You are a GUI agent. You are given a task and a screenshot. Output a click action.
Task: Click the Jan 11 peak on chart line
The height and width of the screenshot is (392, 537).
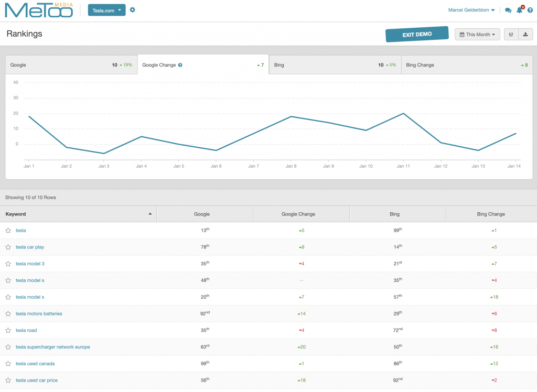point(403,113)
